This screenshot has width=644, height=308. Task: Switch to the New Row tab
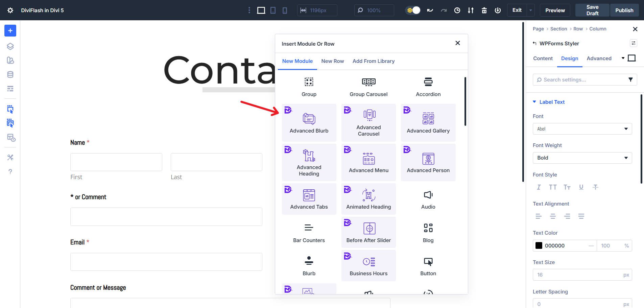(333, 61)
